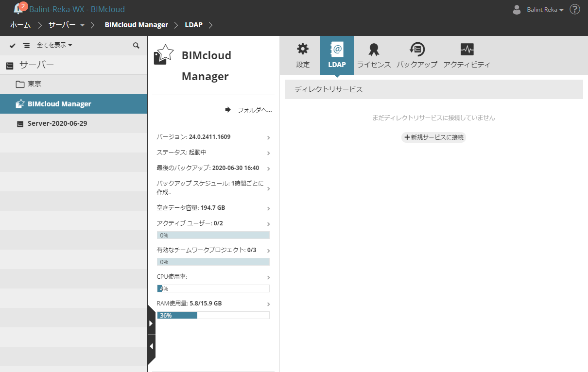Screen dimensions: 588x372
Task: Expand the ステータス row chevron
Action: 269,153
